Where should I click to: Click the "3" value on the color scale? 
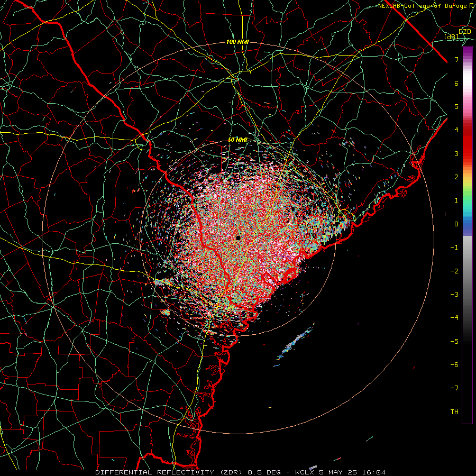click(456, 153)
